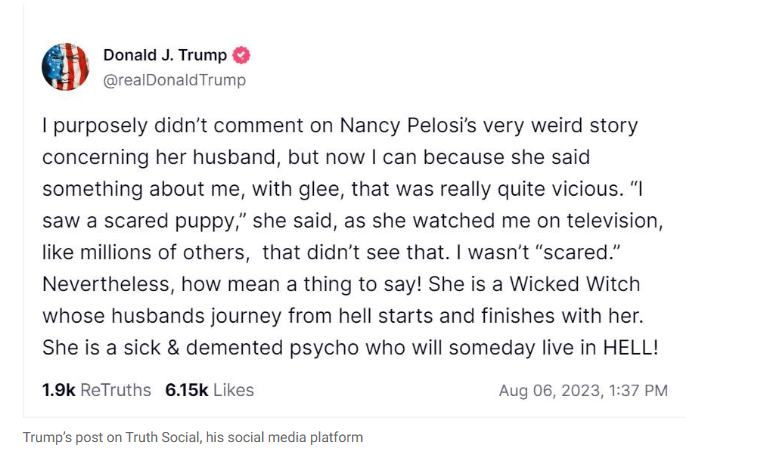Click the post text mentioning Nancy Pelosi
The width and height of the screenshot is (765, 460).
pyautogui.click(x=352, y=237)
